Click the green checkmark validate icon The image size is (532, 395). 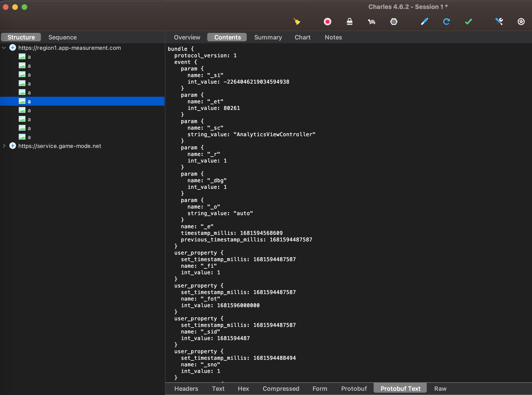468,22
